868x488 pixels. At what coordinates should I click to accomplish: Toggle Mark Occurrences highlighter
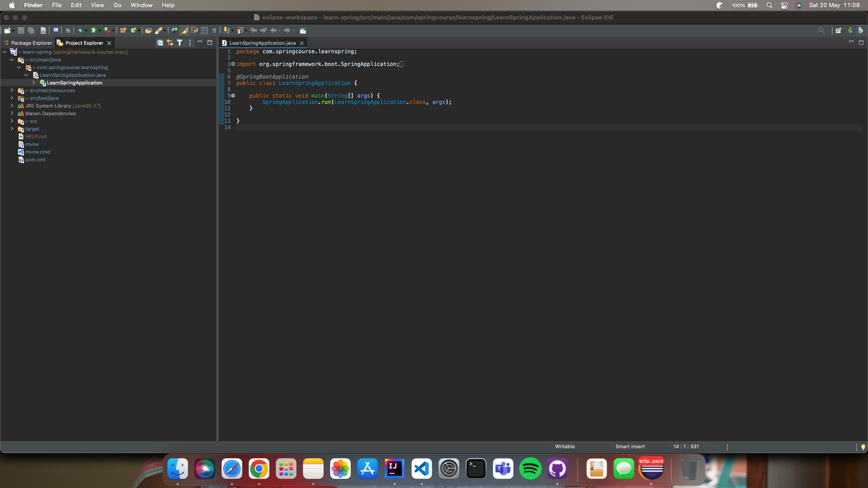(184, 30)
